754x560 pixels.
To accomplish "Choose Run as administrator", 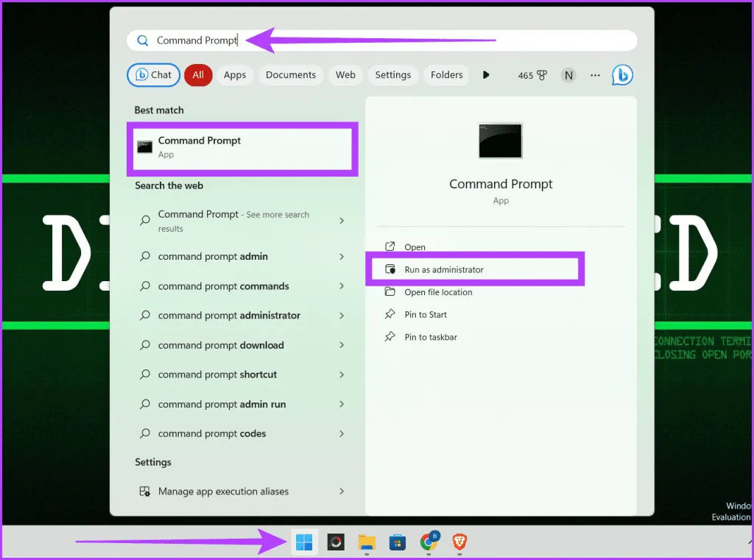I will 444,270.
